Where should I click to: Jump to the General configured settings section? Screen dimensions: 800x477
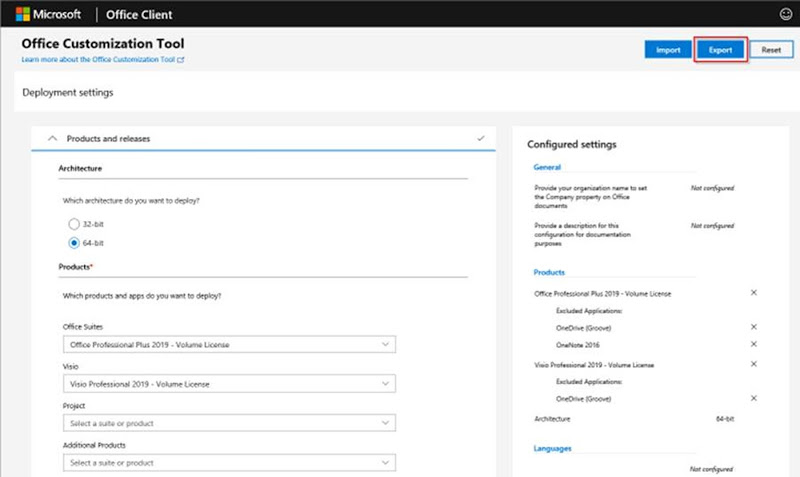click(x=547, y=167)
